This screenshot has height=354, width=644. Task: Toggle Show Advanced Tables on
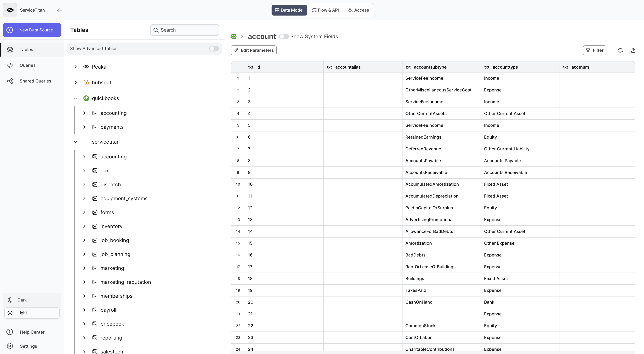pos(214,48)
